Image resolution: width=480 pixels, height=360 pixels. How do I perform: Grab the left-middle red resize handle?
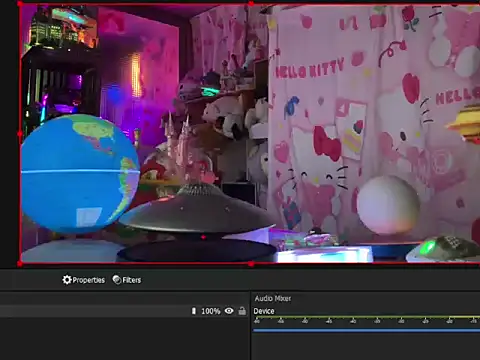[20, 134]
